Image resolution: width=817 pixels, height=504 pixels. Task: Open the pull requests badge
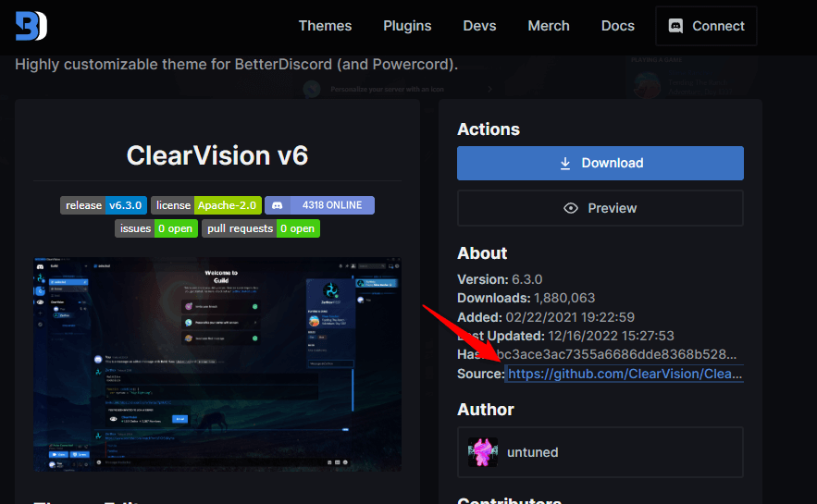tap(261, 228)
